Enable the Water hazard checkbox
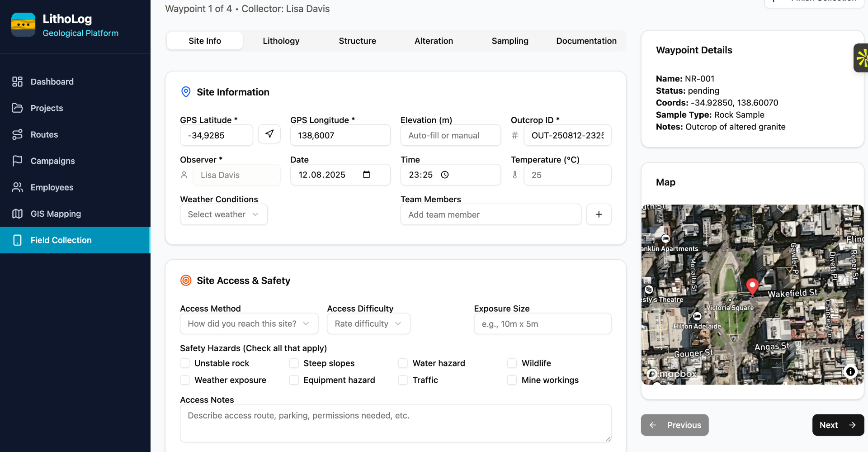 tap(403, 363)
